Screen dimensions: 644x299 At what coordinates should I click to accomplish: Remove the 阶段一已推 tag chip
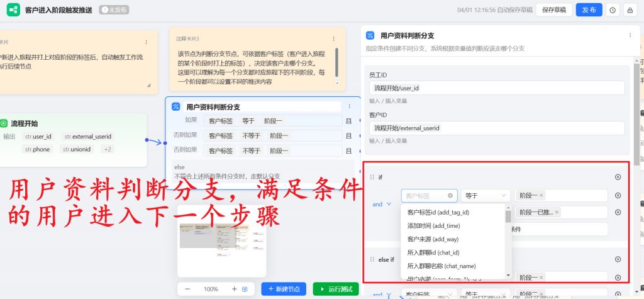tap(557, 212)
